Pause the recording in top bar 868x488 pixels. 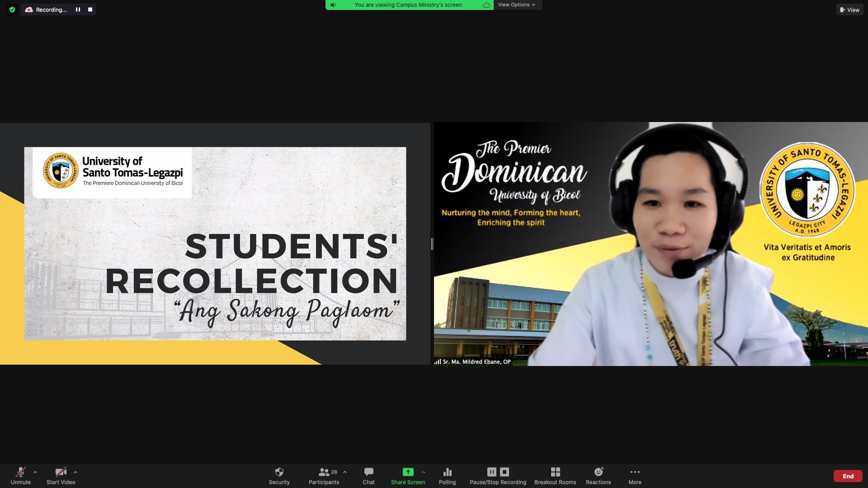(78, 9)
